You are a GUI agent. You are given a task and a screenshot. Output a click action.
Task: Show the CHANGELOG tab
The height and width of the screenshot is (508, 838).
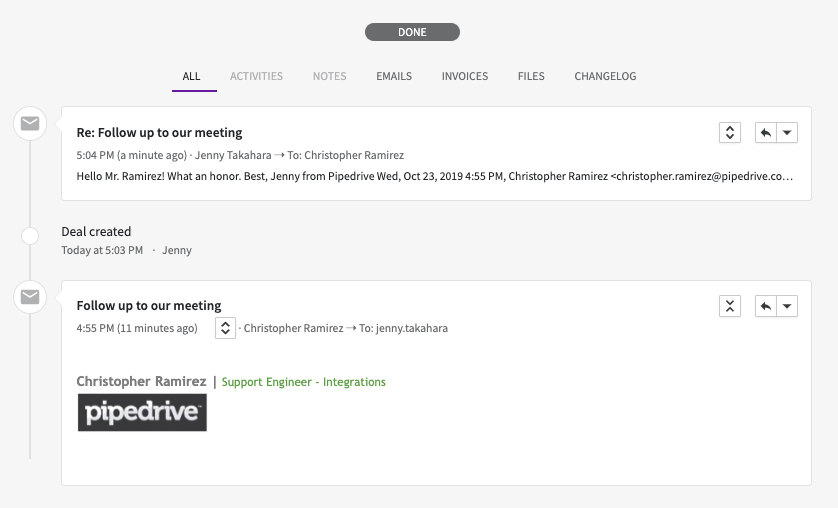[x=605, y=76]
